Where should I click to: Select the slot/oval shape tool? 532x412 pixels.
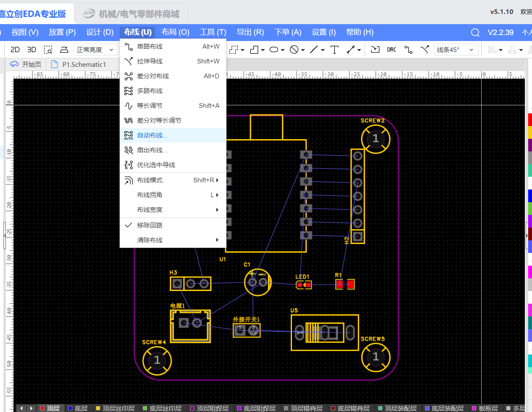274,49
